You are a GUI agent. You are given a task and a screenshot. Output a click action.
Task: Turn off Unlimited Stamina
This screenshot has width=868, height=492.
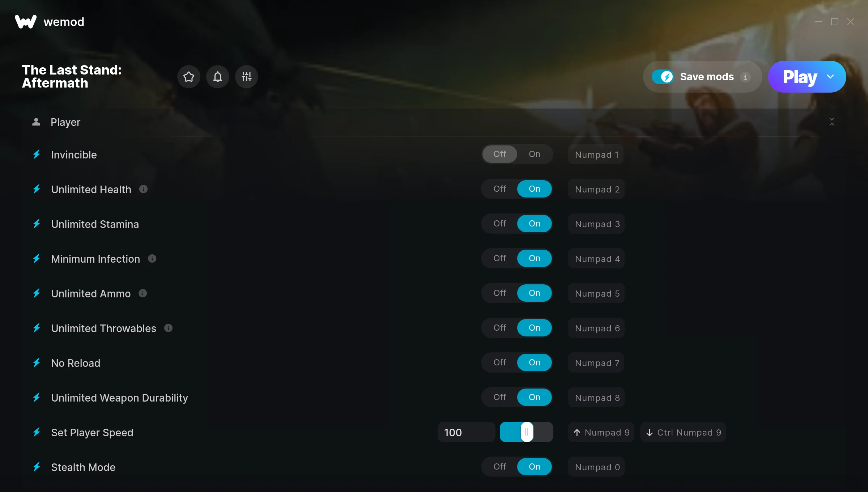point(500,224)
